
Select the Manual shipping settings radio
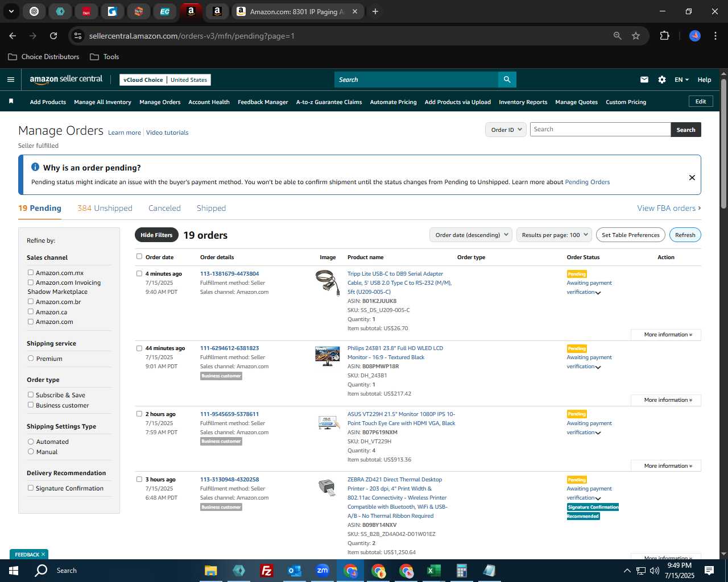(31, 452)
